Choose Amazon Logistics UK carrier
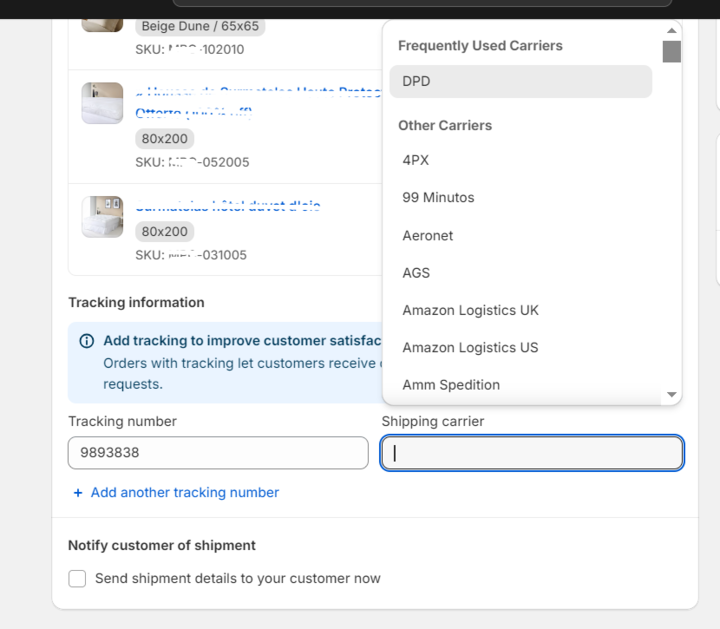720x629 pixels. 470,310
